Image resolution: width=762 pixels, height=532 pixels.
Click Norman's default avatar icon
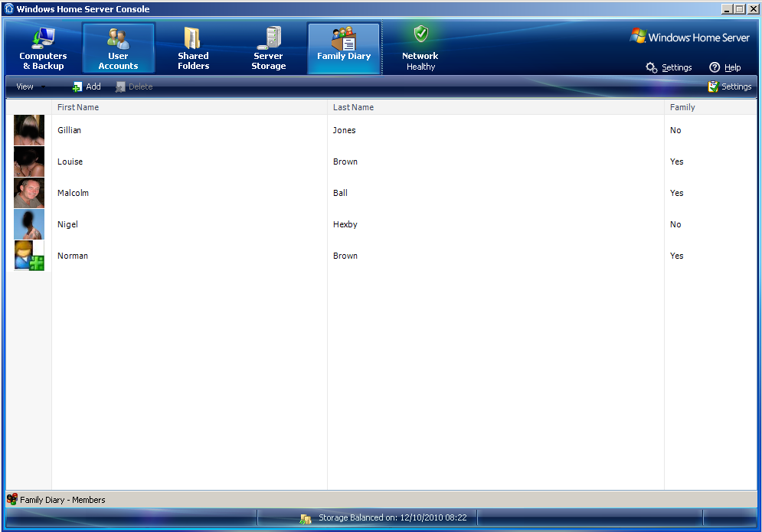point(29,256)
